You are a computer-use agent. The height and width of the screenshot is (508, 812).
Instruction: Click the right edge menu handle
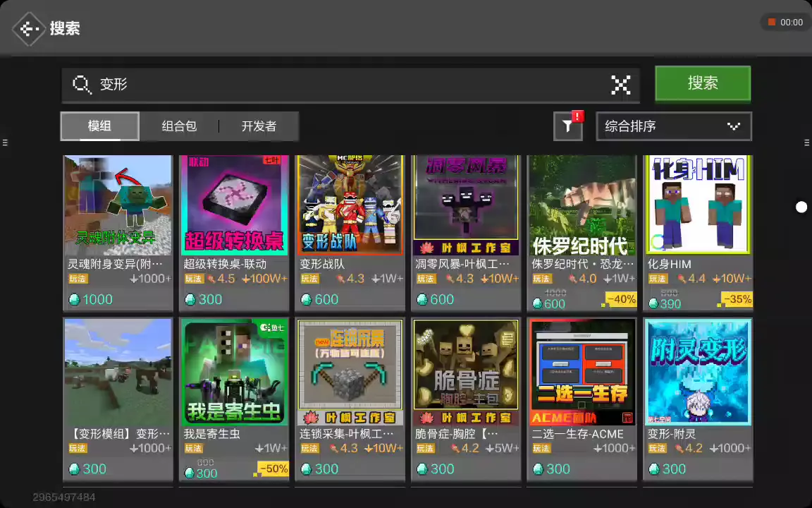[807, 142]
